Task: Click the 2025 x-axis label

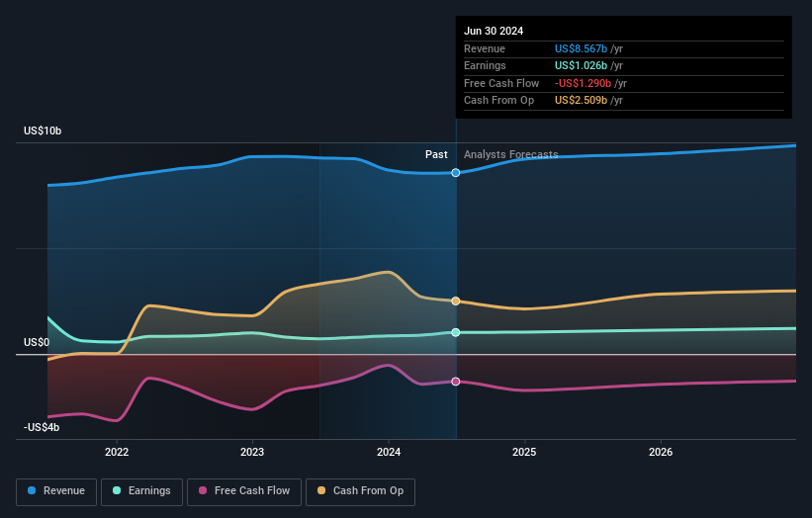Action: 524,452
